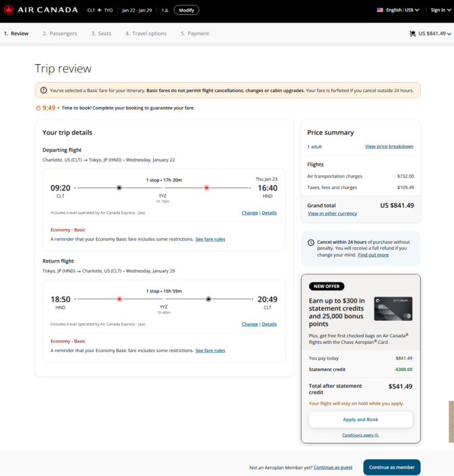Click the info icon in Basic fare warning
This screenshot has width=454, height=476.
tap(44, 90)
